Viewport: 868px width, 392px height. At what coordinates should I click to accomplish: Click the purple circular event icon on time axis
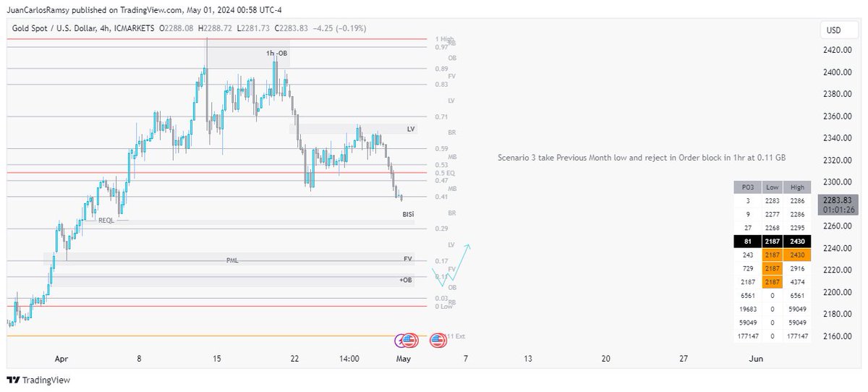coord(400,339)
